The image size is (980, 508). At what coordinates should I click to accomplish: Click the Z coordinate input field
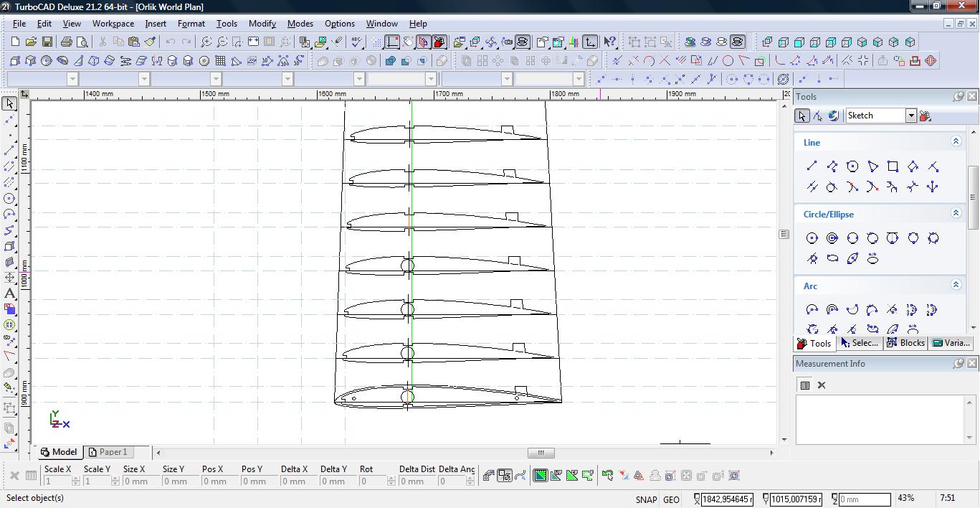coord(864,499)
